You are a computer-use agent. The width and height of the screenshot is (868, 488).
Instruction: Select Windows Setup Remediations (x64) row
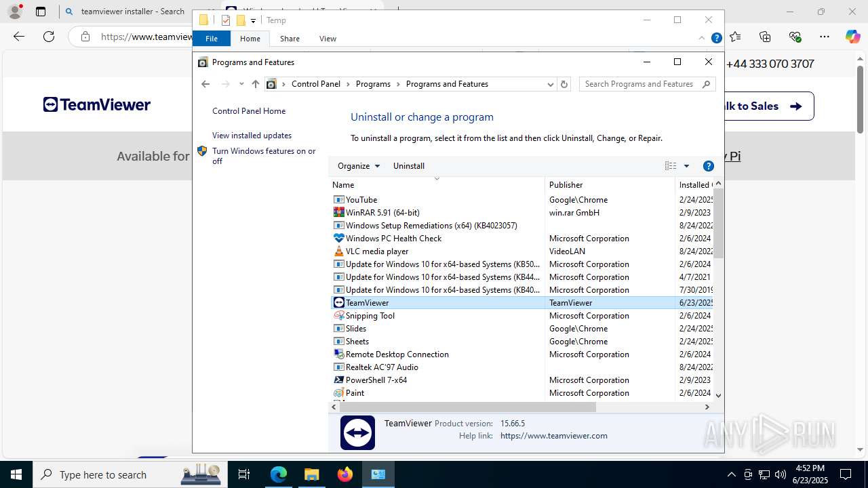(x=521, y=226)
